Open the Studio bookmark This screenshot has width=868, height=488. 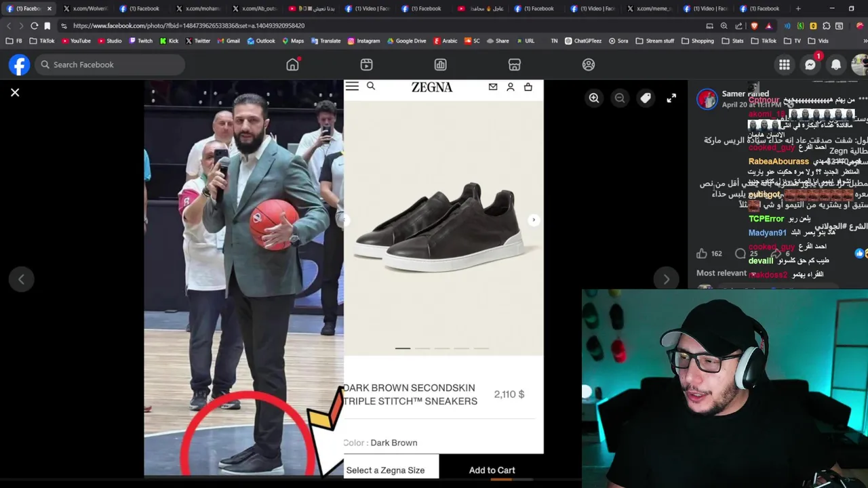(x=110, y=41)
